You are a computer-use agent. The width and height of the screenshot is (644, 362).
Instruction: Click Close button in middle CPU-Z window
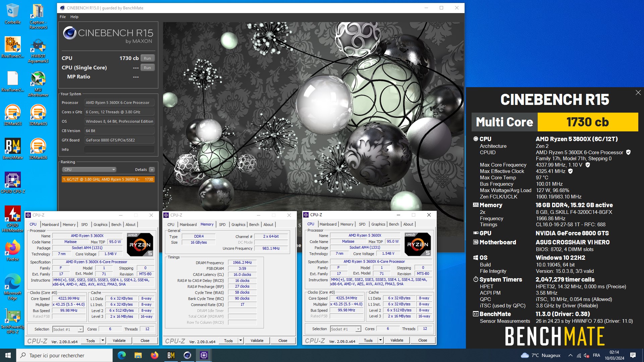coord(283,341)
